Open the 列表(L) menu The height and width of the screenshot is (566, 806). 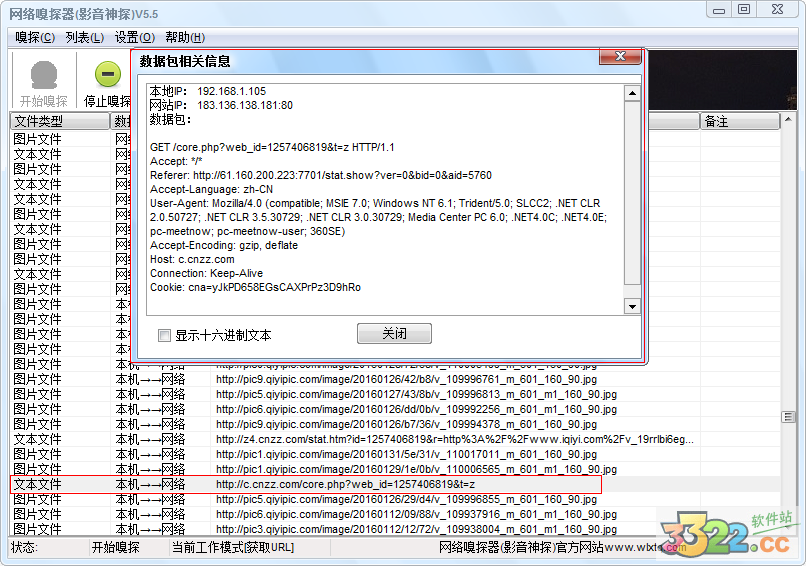click(x=85, y=38)
